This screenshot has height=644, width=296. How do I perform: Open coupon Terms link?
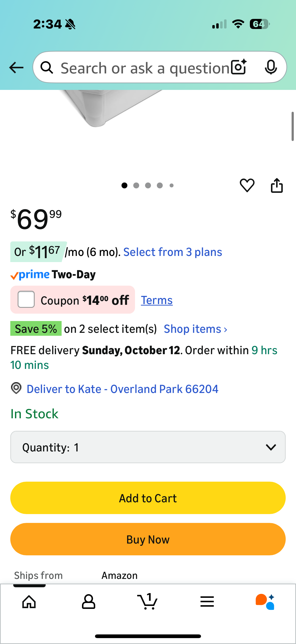click(x=157, y=300)
